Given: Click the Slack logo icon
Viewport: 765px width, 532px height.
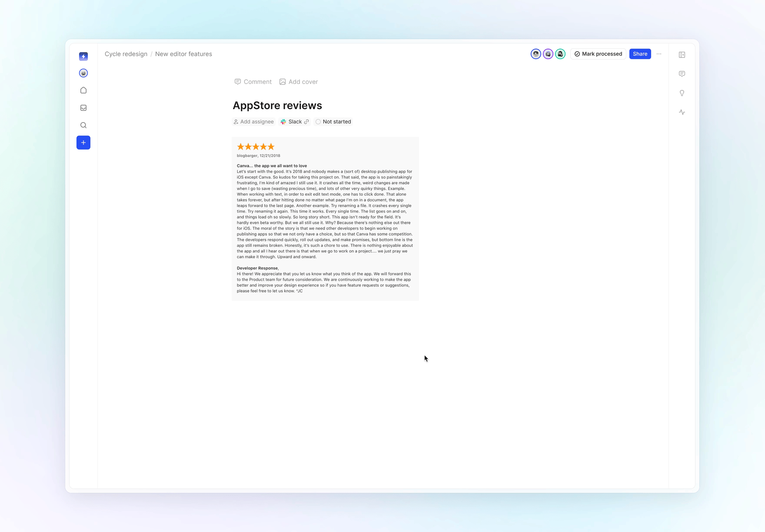Looking at the screenshot, I should click(283, 122).
